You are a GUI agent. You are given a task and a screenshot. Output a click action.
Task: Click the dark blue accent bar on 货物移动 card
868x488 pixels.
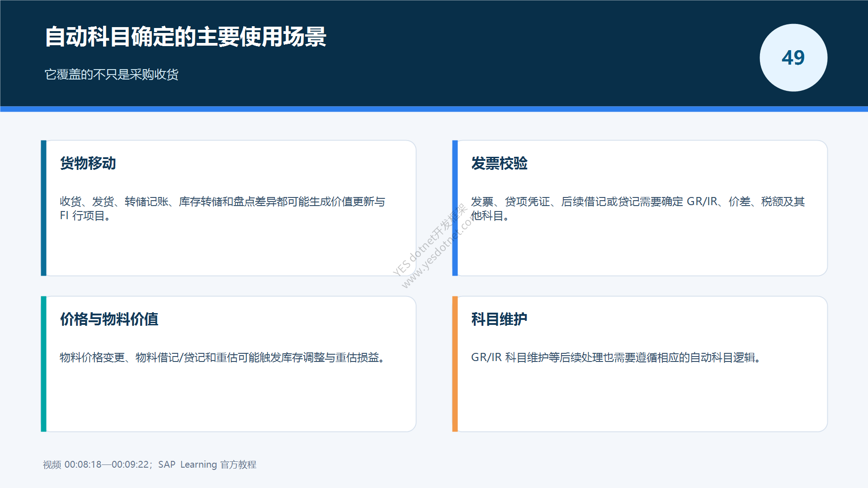(x=43, y=208)
